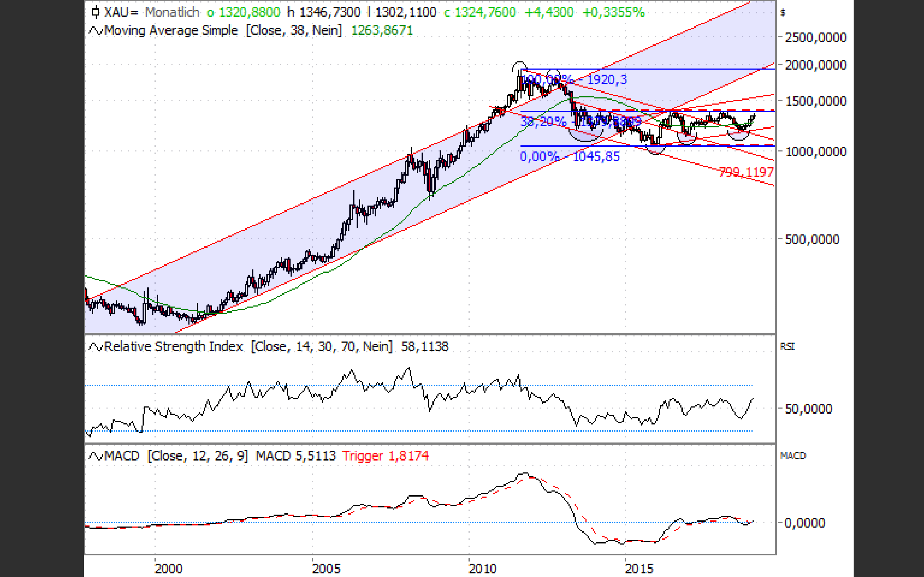Click the 2005 marker on time axis
This screenshot has width=924, height=577.
point(326,568)
